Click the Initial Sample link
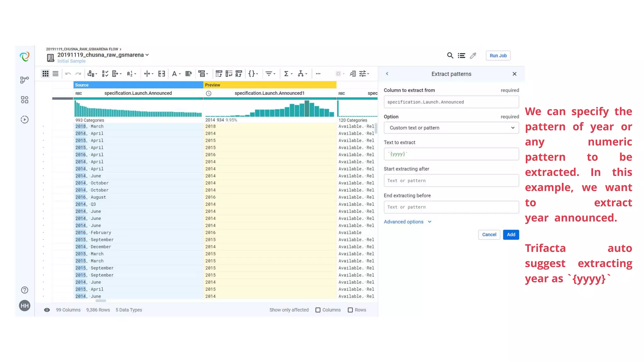The width and height of the screenshot is (644, 362). [71, 61]
